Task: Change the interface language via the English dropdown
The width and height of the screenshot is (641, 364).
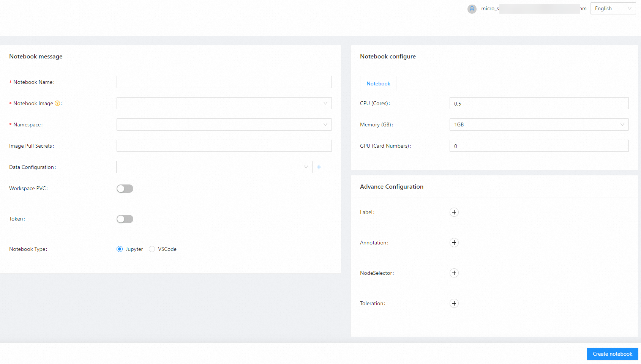Action: point(613,8)
